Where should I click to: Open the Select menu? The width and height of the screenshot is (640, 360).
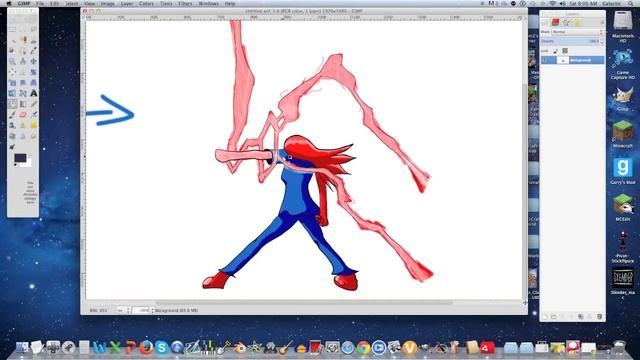(71, 3)
